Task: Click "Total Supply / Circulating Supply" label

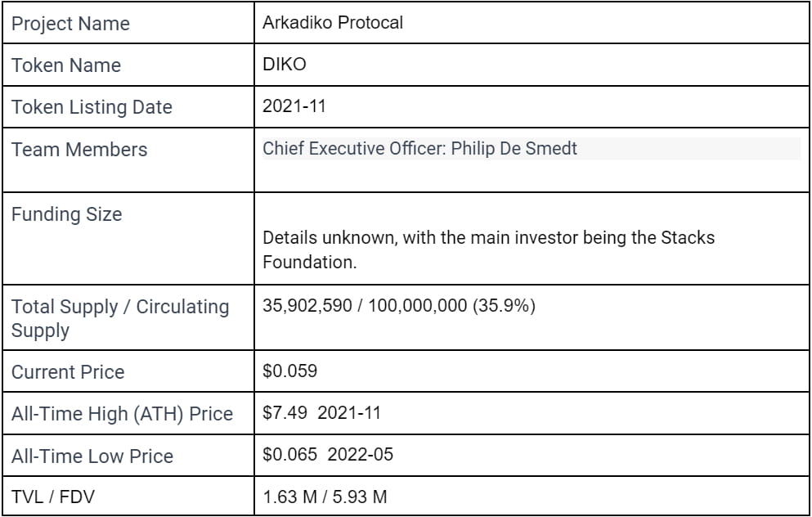Action: [120, 318]
